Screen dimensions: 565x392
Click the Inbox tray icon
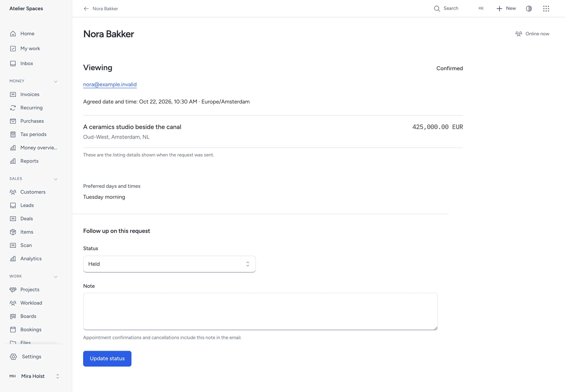(x=13, y=63)
